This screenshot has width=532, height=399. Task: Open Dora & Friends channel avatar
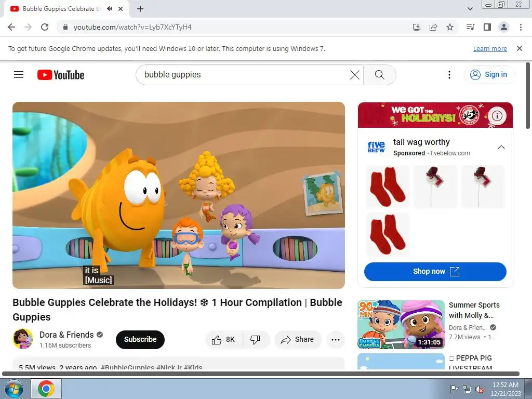[23, 339]
